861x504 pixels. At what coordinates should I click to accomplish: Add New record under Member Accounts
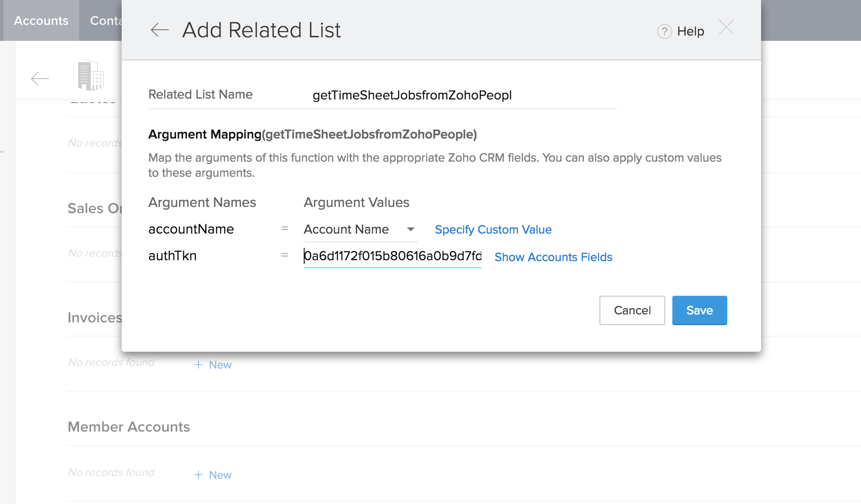click(220, 475)
